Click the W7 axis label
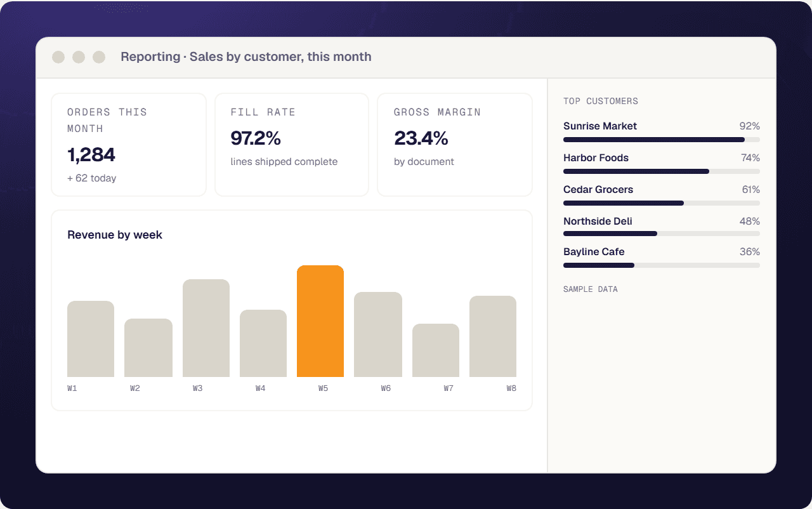This screenshot has width=812, height=509. coord(449,388)
